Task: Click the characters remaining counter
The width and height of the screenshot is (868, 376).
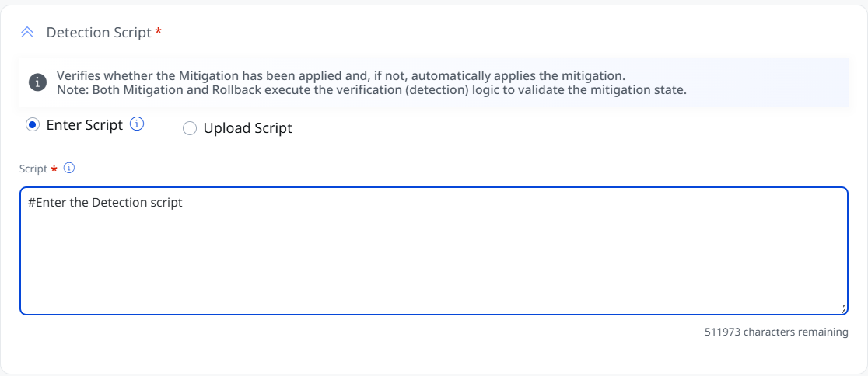Action: click(776, 332)
